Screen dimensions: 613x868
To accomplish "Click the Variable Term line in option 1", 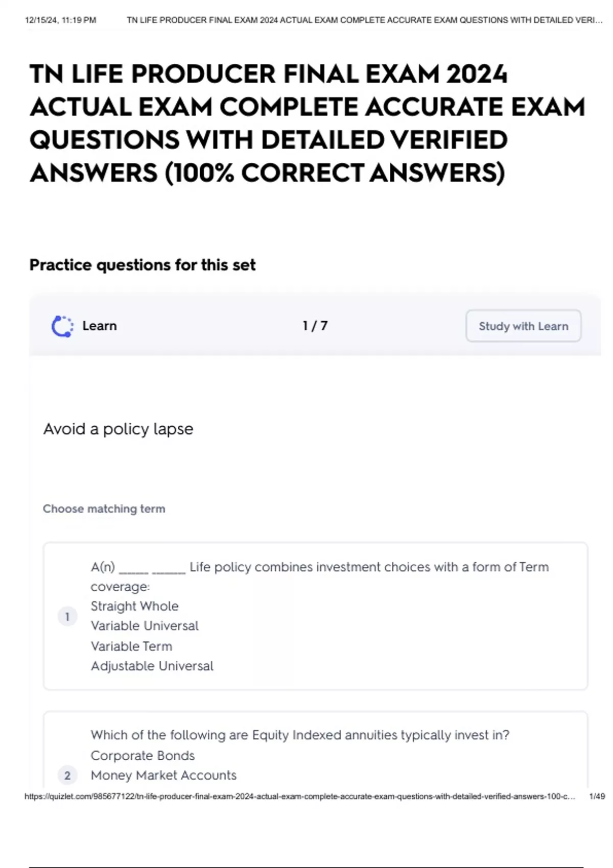I will point(131,646).
